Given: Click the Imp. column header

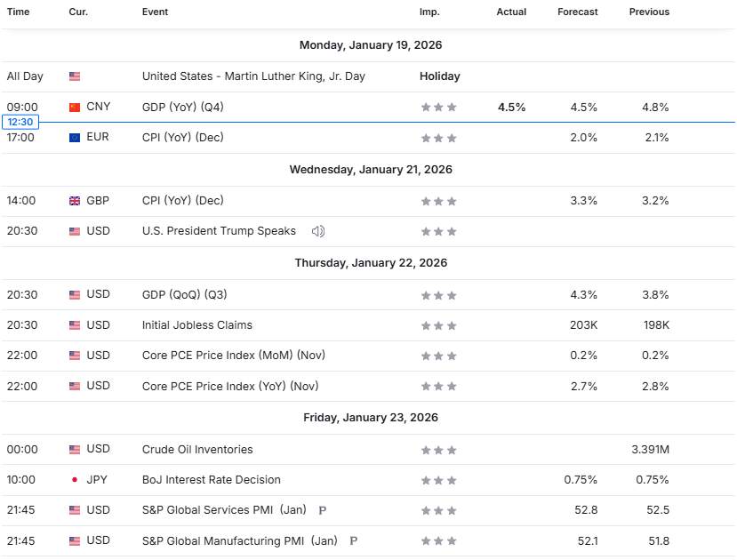Looking at the screenshot, I should tap(429, 12).
